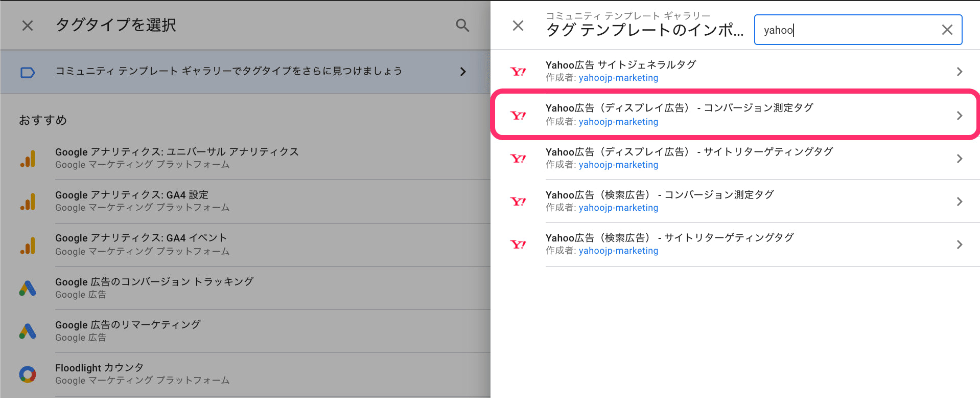Select Google アナリティクス: ユニバーサル アナリティクス tag type
The width and height of the screenshot is (980, 398).
245,158
